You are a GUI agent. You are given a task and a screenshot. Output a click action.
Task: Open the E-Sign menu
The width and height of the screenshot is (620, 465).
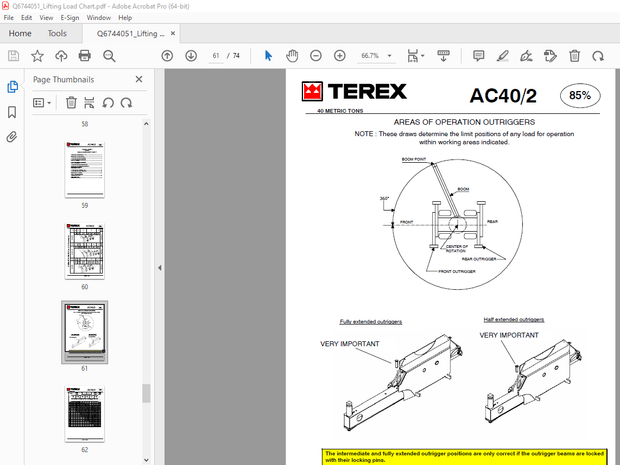coord(70,18)
